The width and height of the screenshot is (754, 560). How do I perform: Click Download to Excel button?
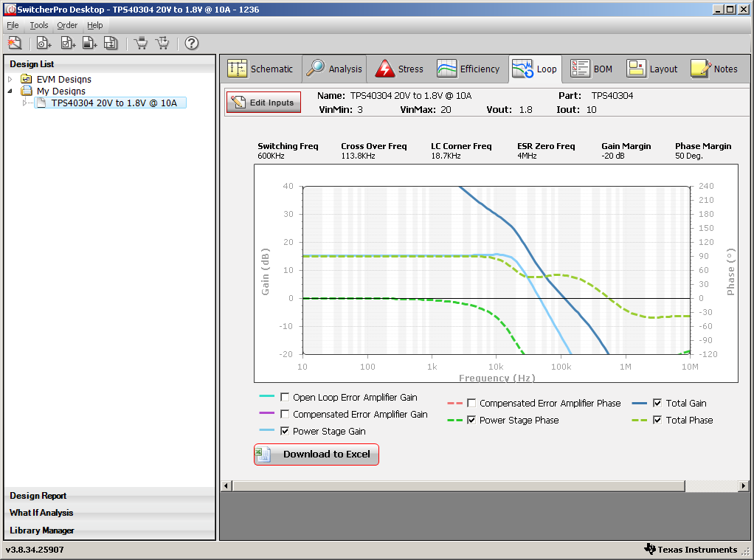pos(317,454)
